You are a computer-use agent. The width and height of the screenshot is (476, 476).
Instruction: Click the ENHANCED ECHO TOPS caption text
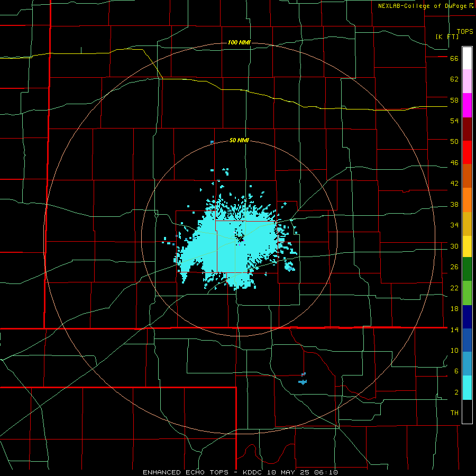pyautogui.click(x=186, y=472)
